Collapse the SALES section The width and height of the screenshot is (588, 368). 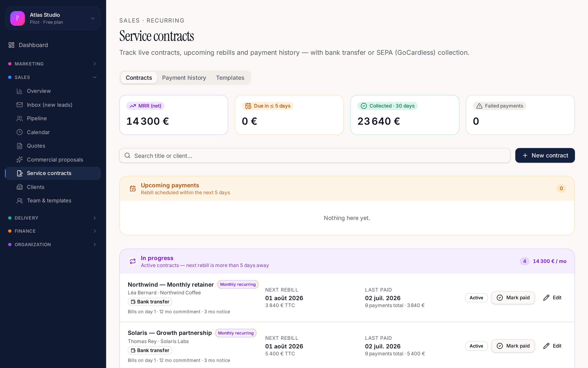click(53, 77)
